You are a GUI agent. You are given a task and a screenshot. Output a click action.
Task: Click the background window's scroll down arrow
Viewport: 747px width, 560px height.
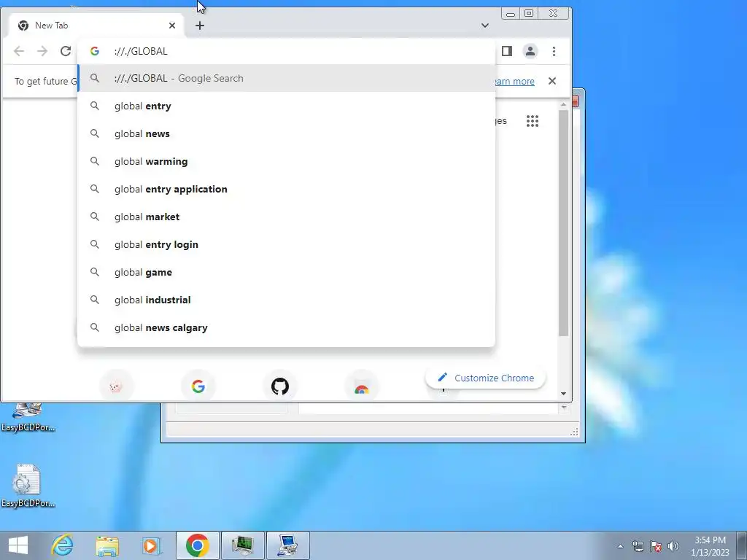[564, 408]
